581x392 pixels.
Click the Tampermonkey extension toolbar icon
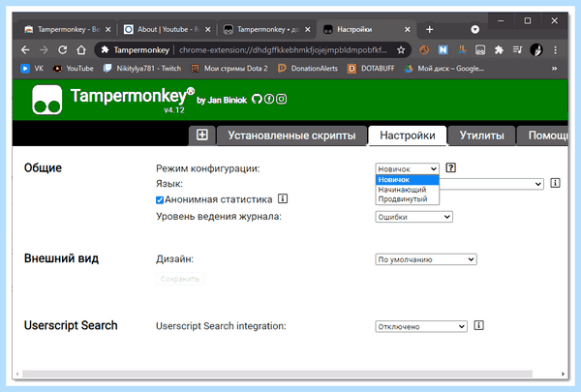pyautogui.click(x=480, y=50)
